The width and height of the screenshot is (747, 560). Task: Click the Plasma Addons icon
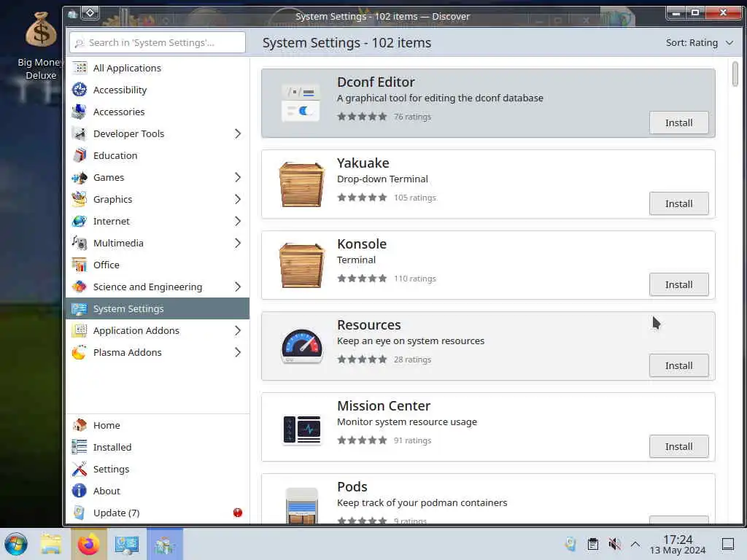tap(80, 353)
